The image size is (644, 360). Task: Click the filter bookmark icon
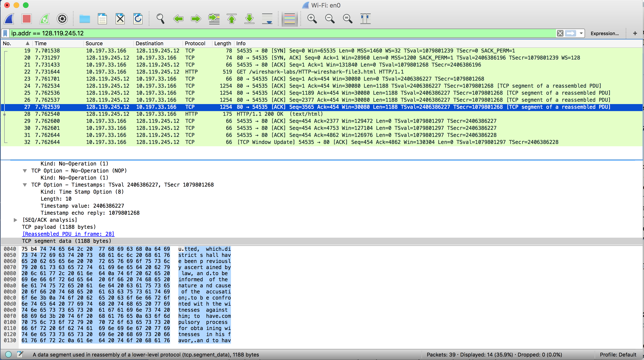click(5, 33)
